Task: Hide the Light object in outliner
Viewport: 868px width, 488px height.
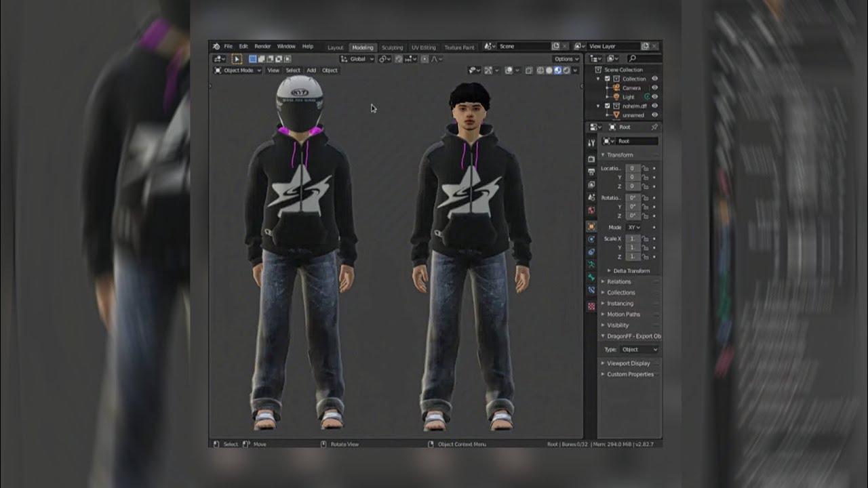Action: (x=654, y=97)
